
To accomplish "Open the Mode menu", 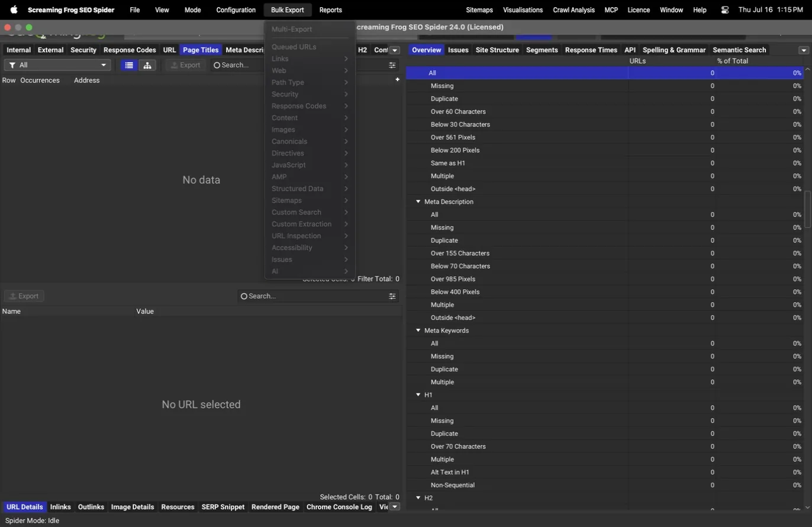I will [192, 10].
